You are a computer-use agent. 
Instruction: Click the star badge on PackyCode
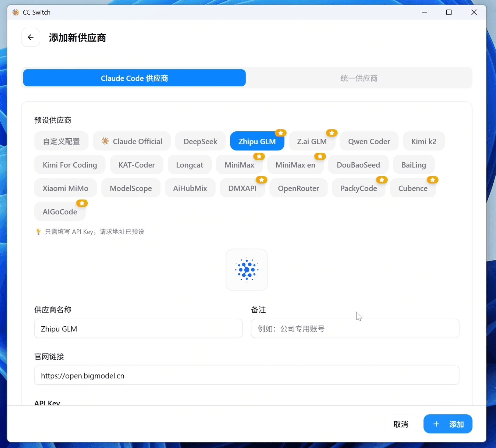[381, 180]
